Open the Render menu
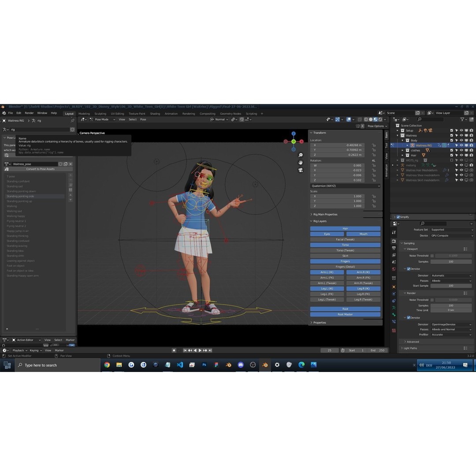The width and height of the screenshot is (476, 476). [x=29, y=113]
